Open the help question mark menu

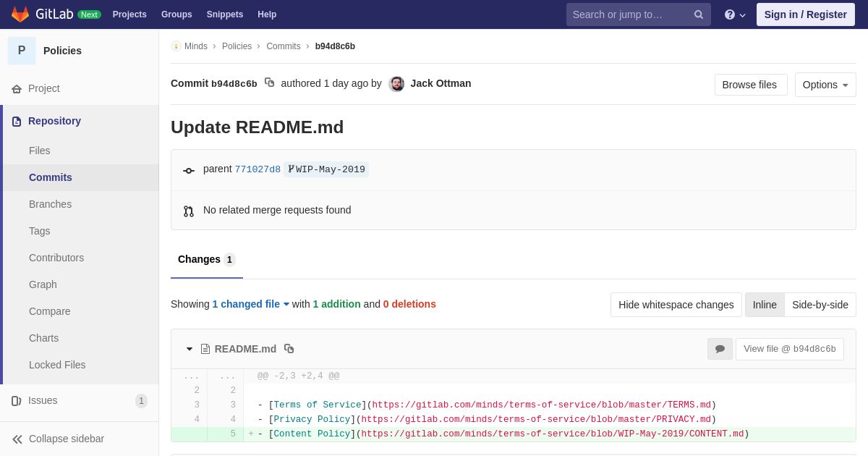coord(735,14)
